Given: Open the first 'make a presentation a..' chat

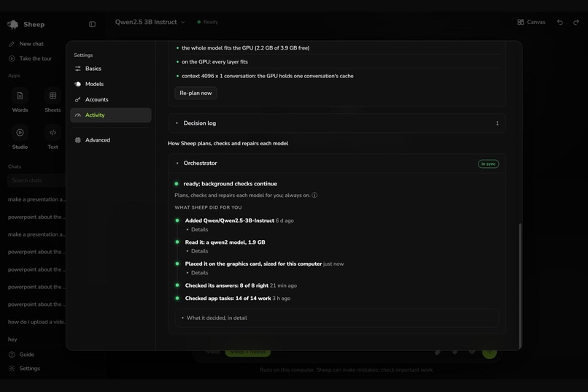Looking at the screenshot, I should pos(36,199).
